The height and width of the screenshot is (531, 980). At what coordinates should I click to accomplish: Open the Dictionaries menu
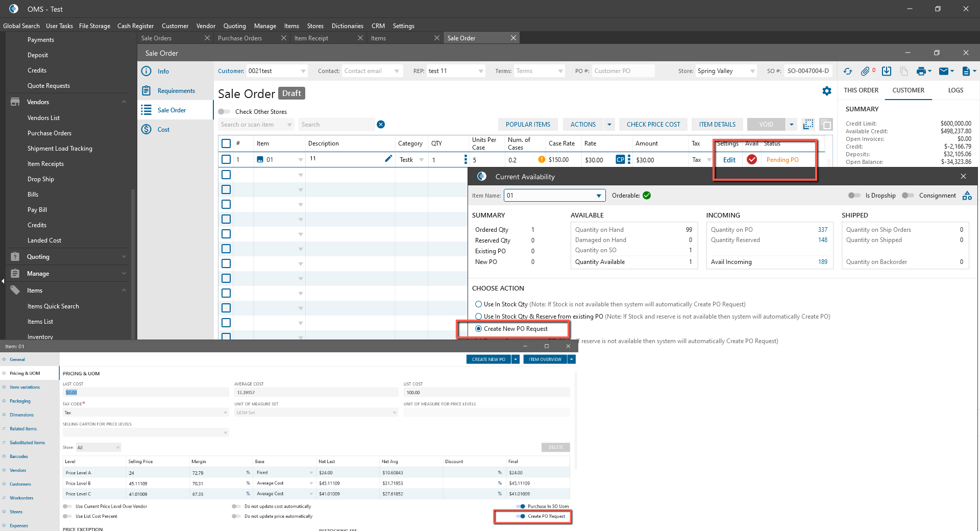347,26
